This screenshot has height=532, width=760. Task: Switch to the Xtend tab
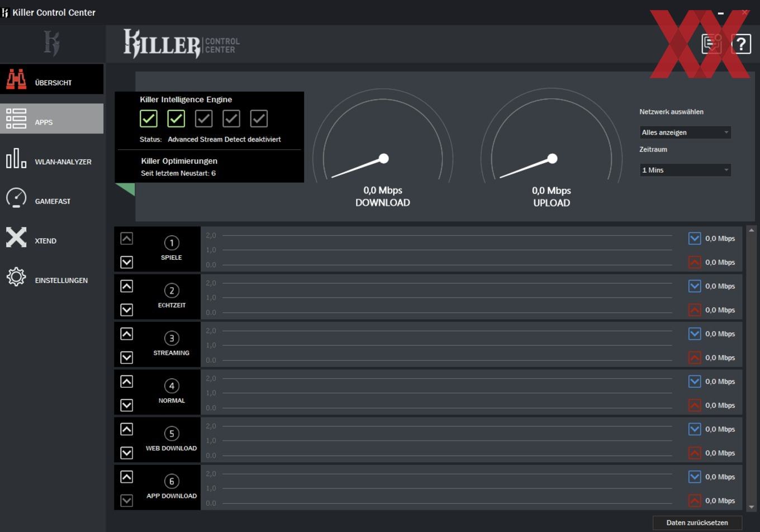52,237
